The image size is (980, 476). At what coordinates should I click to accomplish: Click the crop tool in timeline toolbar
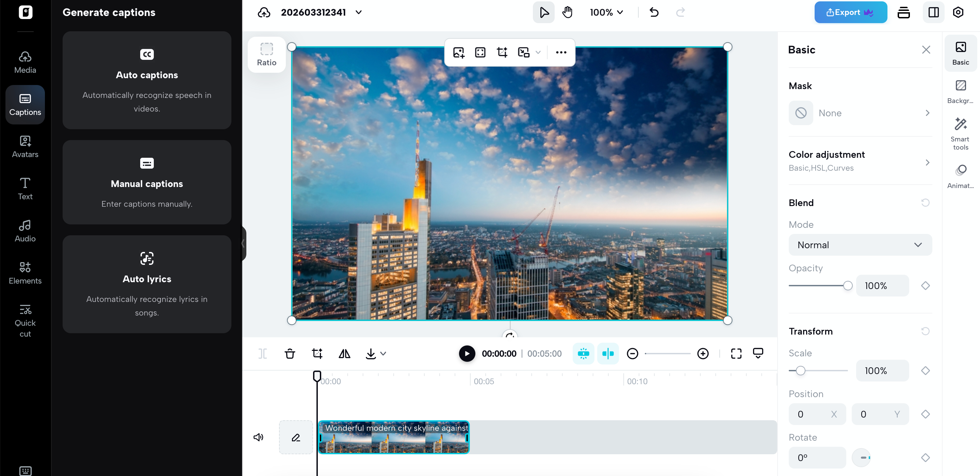coord(317,354)
